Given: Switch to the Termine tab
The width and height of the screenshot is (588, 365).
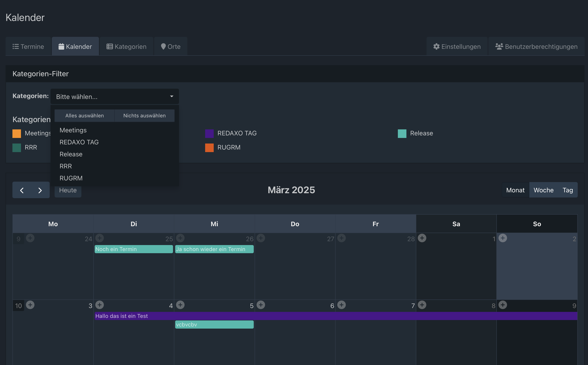Looking at the screenshot, I should 28,46.
